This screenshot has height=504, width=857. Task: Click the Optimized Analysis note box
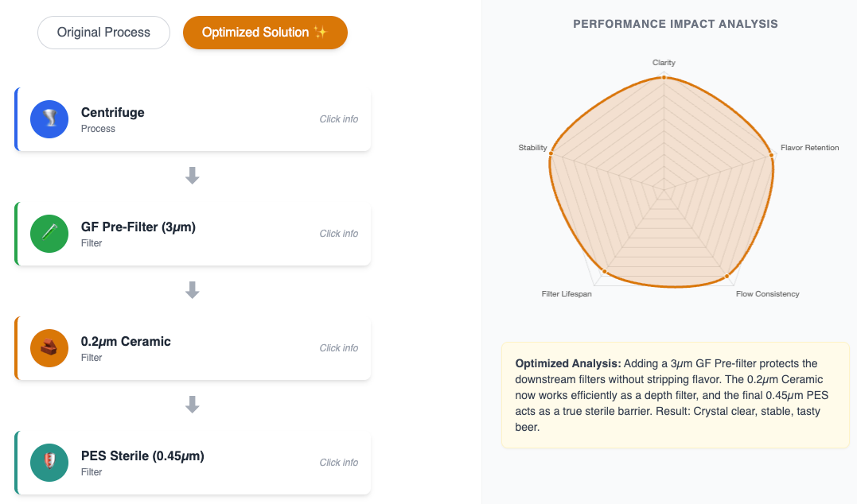click(x=675, y=394)
